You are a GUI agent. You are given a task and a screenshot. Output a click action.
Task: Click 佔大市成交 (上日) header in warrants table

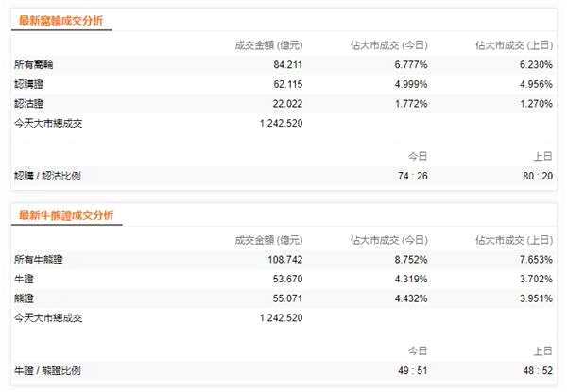point(514,44)
